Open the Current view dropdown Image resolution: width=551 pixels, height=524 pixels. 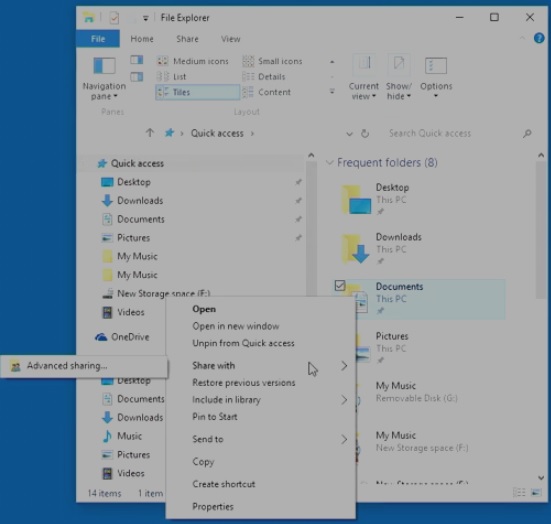click(x=364, y=78)
